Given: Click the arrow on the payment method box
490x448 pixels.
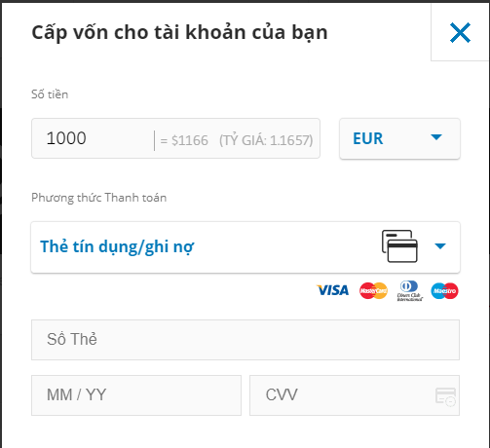Looking at the screenshot, I should [x=440, y=246].
